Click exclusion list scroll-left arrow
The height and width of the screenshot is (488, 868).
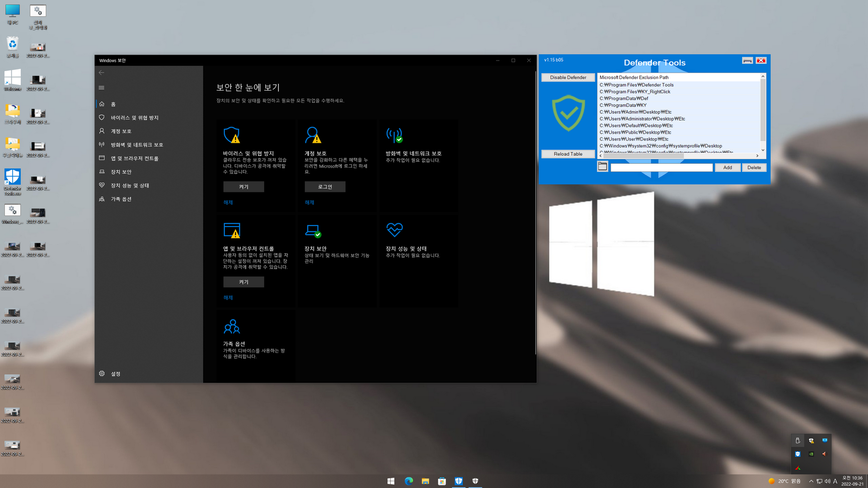(x=601, y=156)
